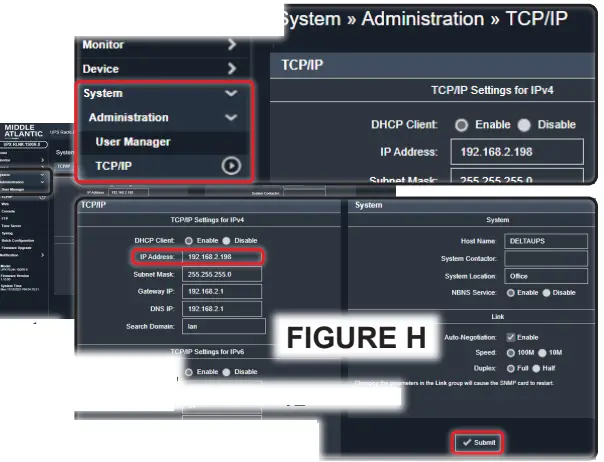The width and height of the screenshot is (604, 462).
Task: Open Firmware Upgrade in the small sidebar
Action: click(x=16, y=248)
